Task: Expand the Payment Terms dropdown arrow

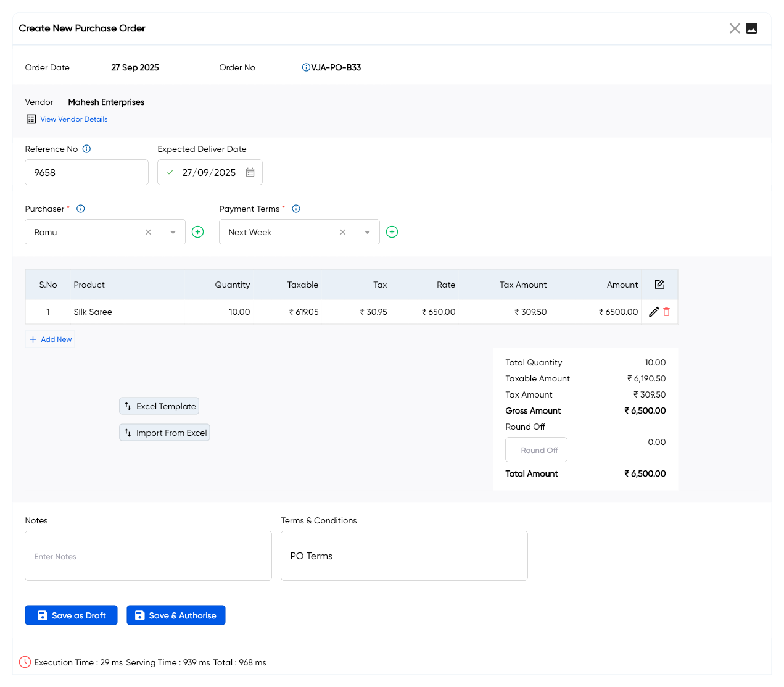Action: [367, 232]
